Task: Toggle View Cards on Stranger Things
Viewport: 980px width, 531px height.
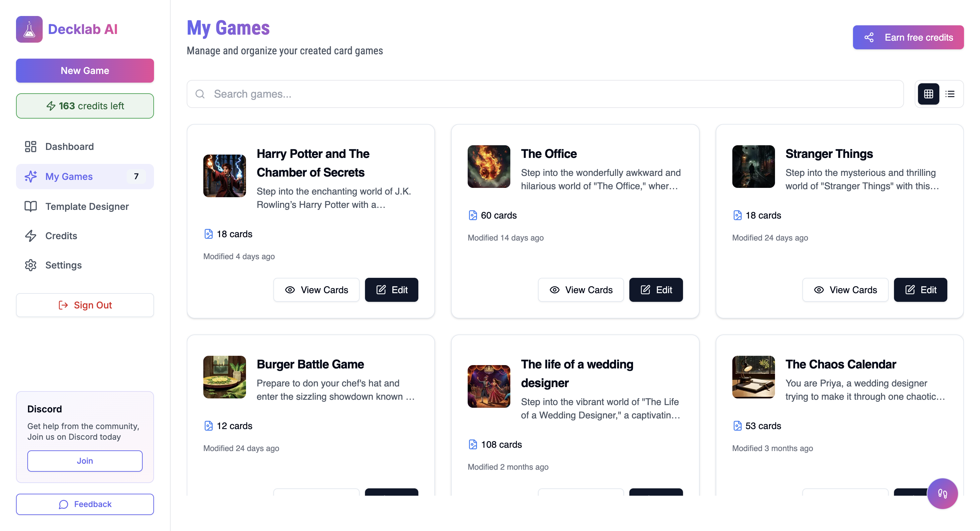Action: pos(845,289)
